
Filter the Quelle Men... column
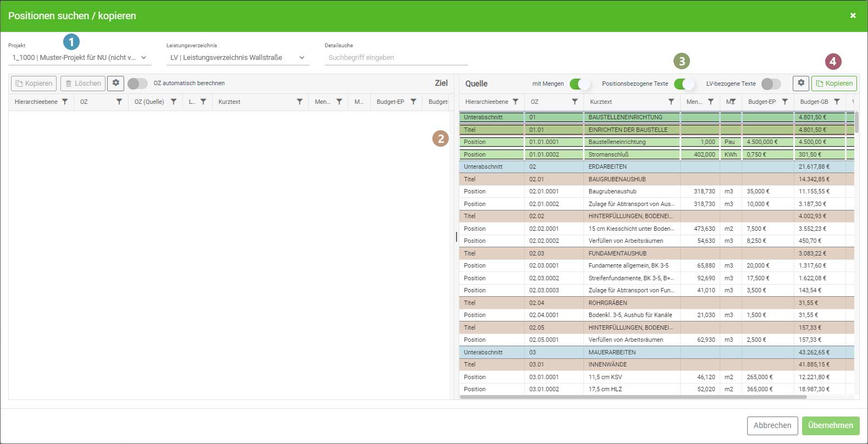710,102
